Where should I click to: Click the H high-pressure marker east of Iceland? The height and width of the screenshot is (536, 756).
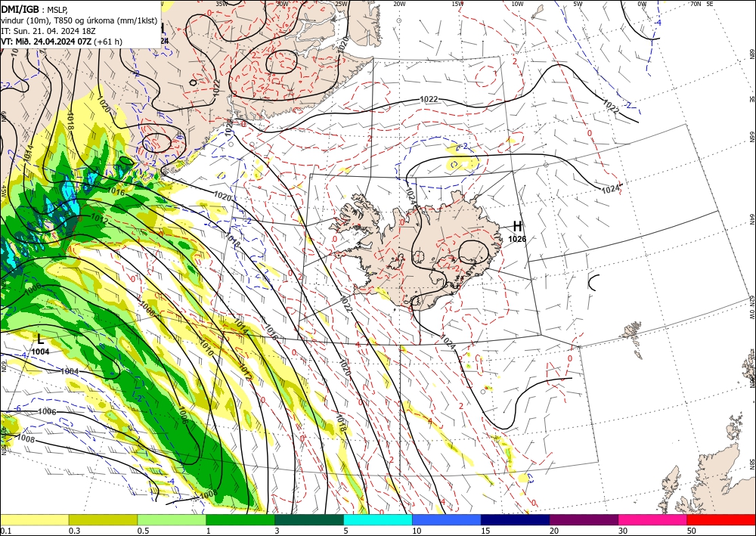[x=517, y=226]
